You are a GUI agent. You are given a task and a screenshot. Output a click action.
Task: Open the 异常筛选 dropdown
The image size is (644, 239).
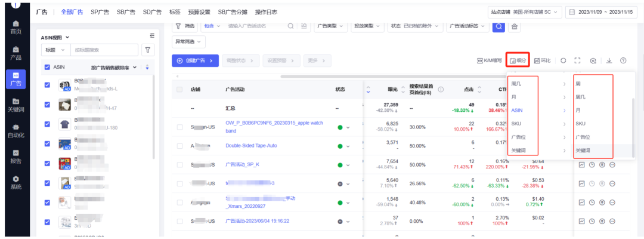[189, 42]
